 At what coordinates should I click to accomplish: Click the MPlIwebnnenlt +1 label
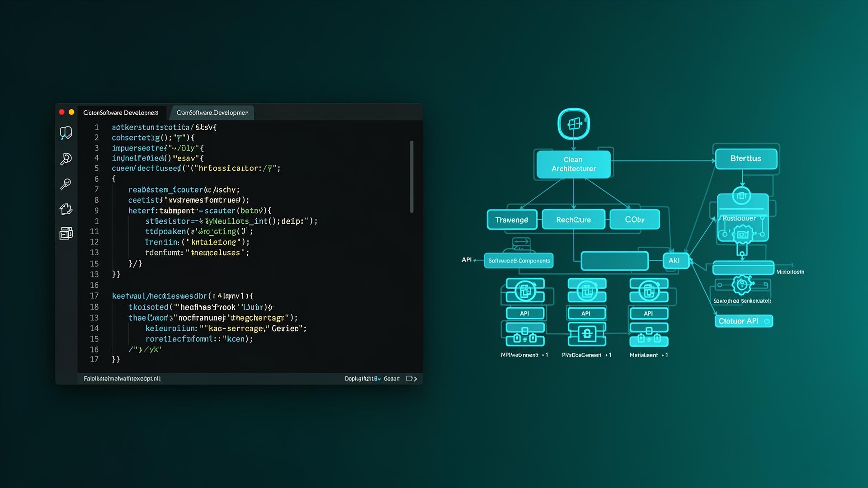[x=524, y=355]
